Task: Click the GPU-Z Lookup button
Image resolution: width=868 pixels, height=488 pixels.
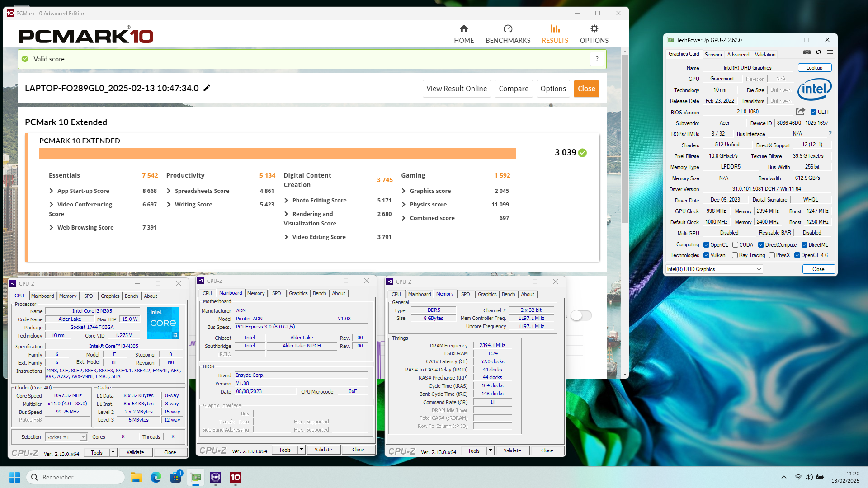Action: click(x=814, y=68)
